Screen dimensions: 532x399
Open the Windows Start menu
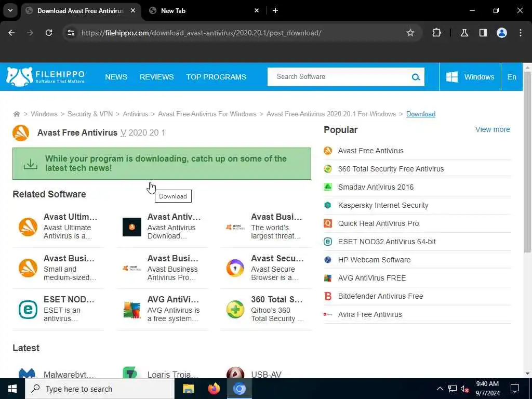12,389
